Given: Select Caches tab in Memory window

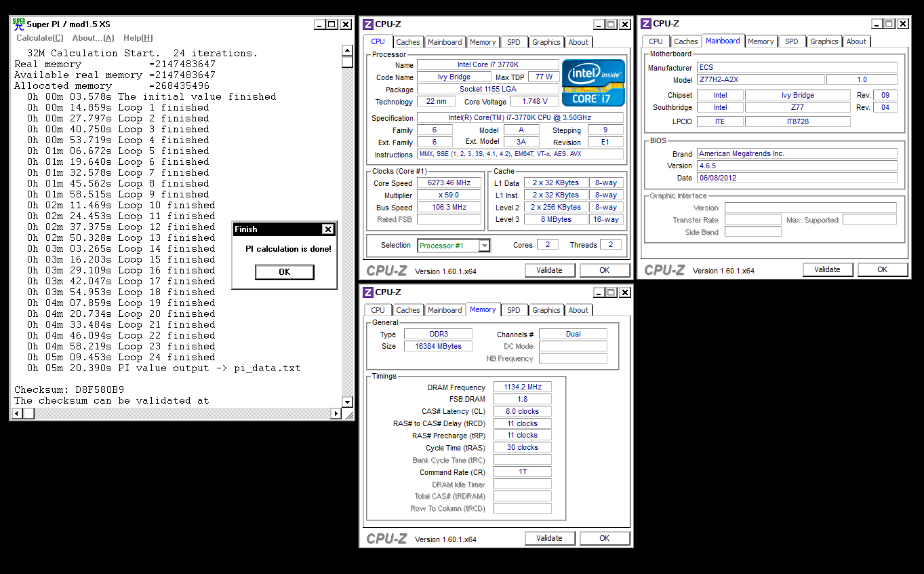Looking at the screenshot, I should click(408, 310).
